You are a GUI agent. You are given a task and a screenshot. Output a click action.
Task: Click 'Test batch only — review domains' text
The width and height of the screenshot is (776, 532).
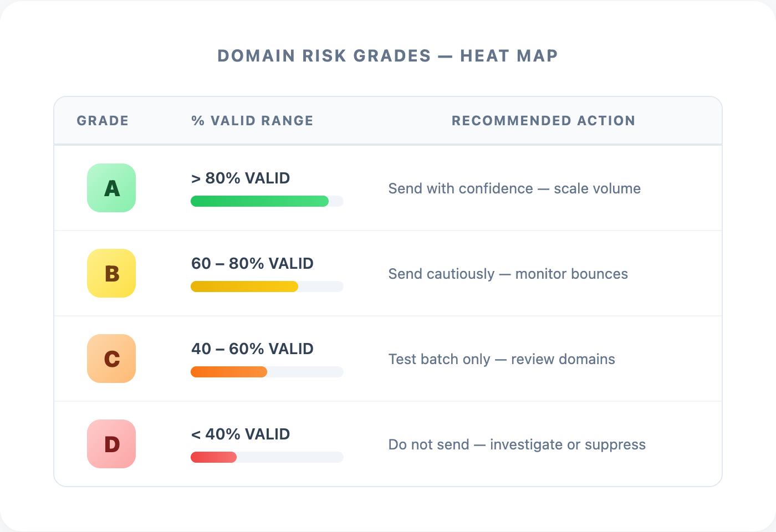click(x=502, y=359)
